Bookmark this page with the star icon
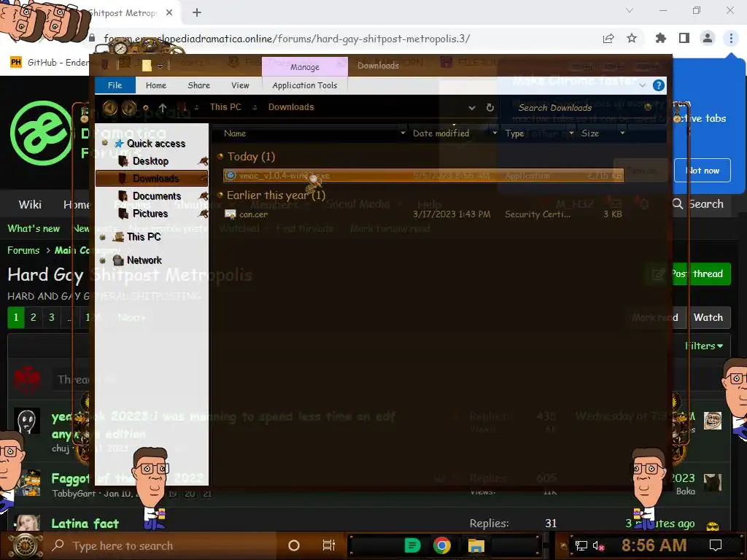Viewport: 747px width, 560px height. pos(632,38)
